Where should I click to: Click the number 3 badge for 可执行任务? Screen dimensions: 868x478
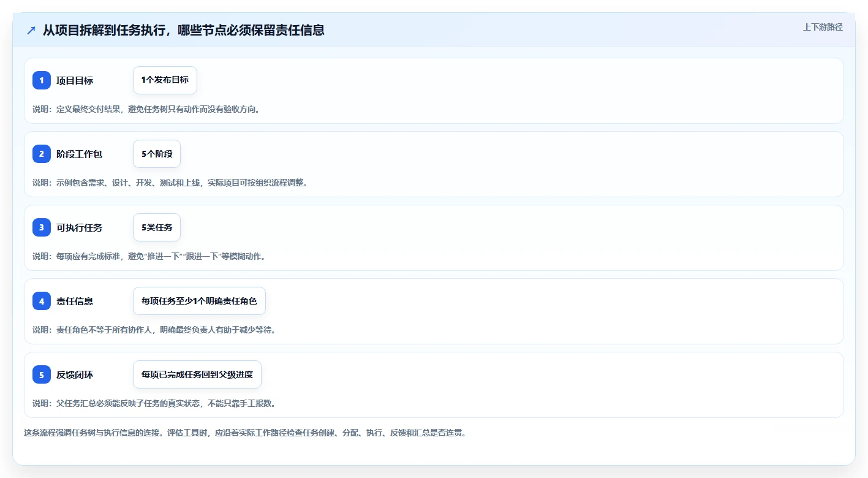pos(42,227)
